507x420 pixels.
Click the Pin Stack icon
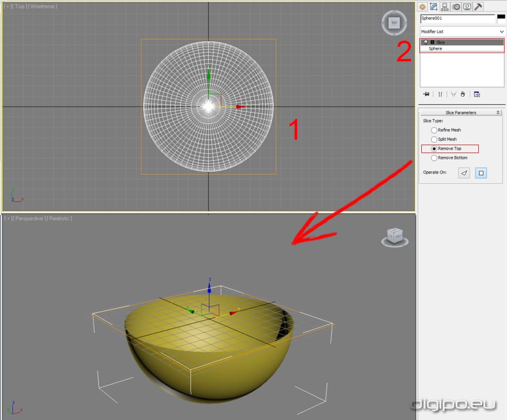coord(426,94)
